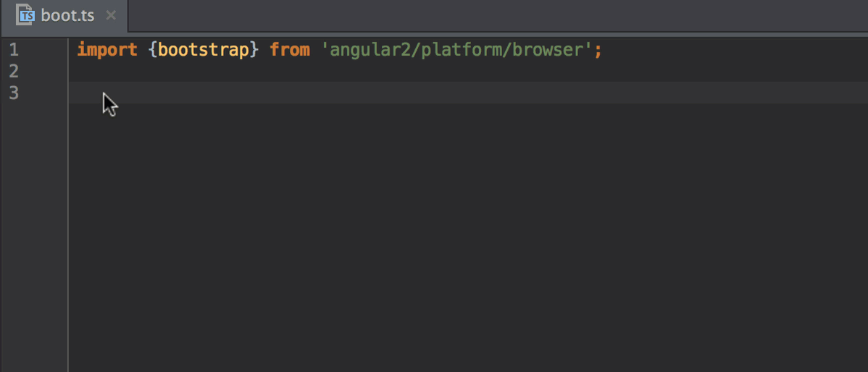Click the empty editor area below line 3
The height and width of the screenshot is (372, 868).
tap(468, 237)
